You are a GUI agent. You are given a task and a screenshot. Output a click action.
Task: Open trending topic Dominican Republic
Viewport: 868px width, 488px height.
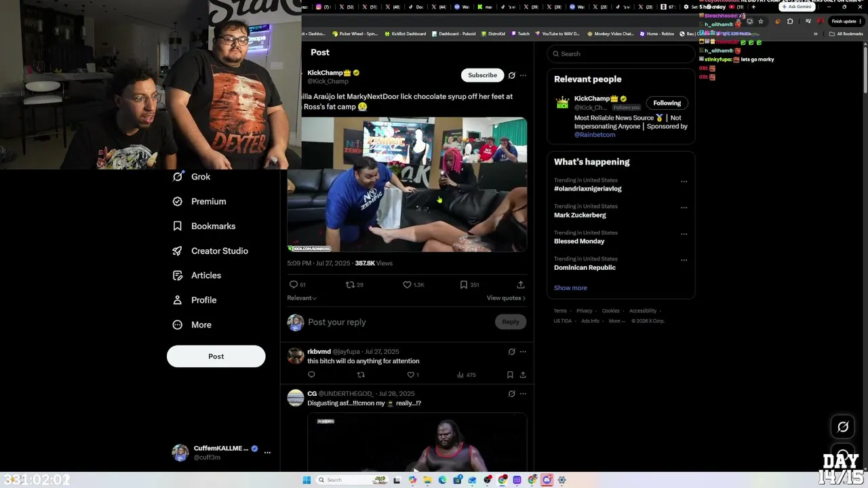pos(585,268)
